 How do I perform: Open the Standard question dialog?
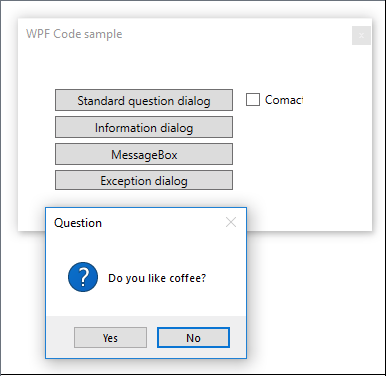(x=144, y=100)
